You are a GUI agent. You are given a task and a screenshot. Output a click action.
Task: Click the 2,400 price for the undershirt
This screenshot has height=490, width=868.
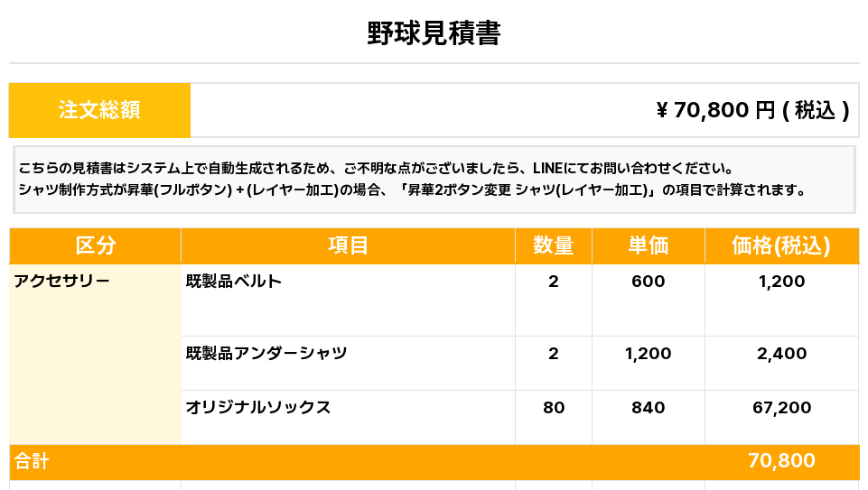pos(781,354)
